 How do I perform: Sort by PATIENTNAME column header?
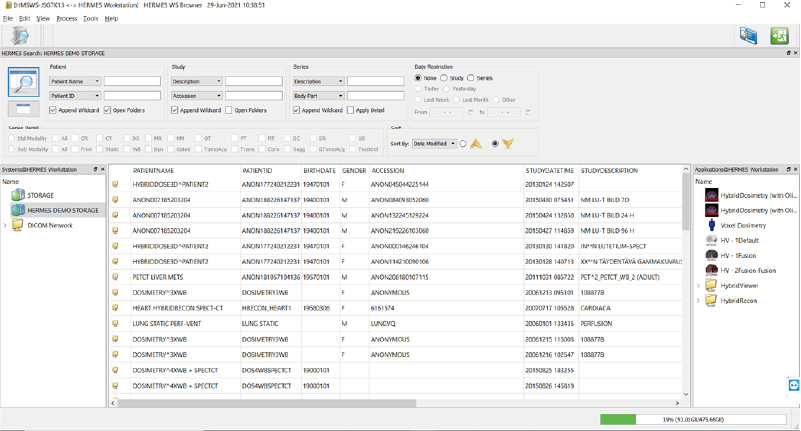[153, 171]
